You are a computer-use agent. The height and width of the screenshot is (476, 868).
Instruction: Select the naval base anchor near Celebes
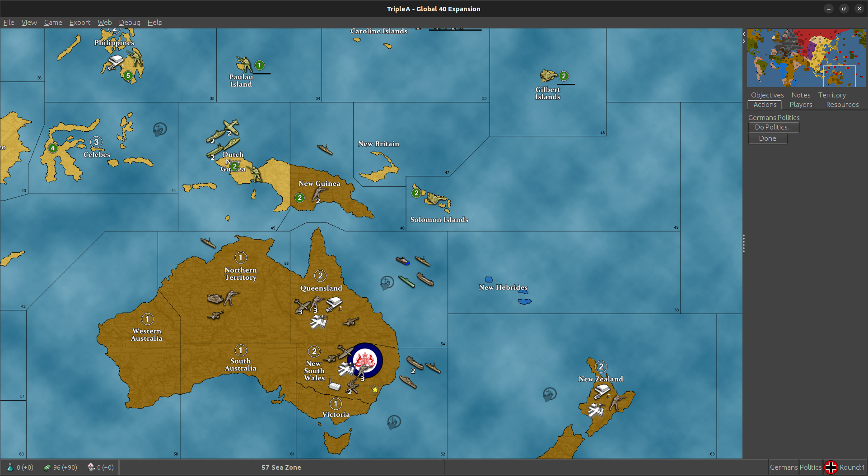(159, 129)
